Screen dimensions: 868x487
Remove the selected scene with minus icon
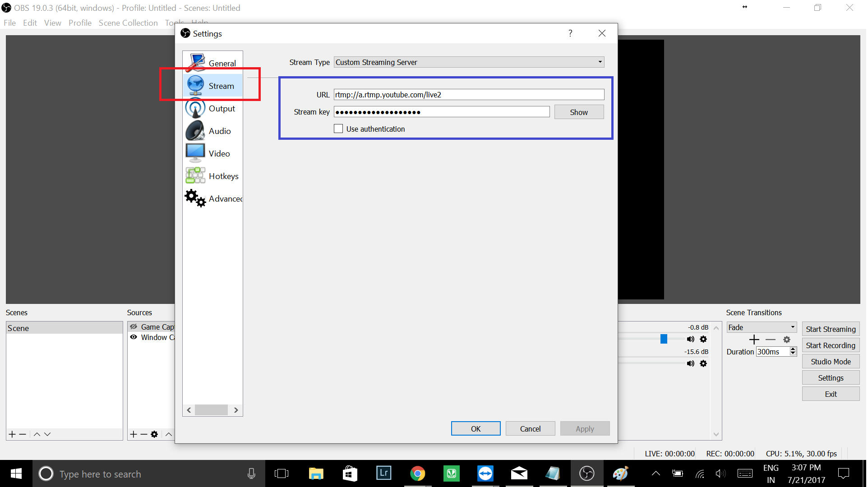[x=23, y=435]
